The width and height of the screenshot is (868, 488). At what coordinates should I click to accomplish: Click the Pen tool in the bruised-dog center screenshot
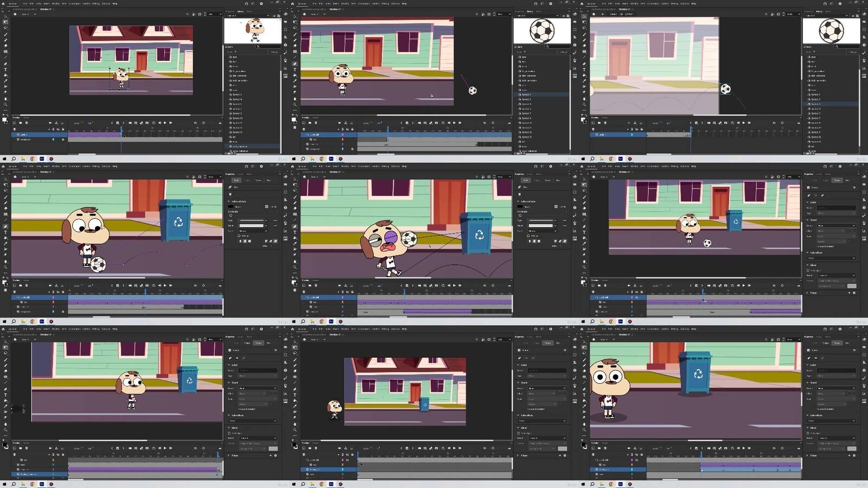(295, 226)
